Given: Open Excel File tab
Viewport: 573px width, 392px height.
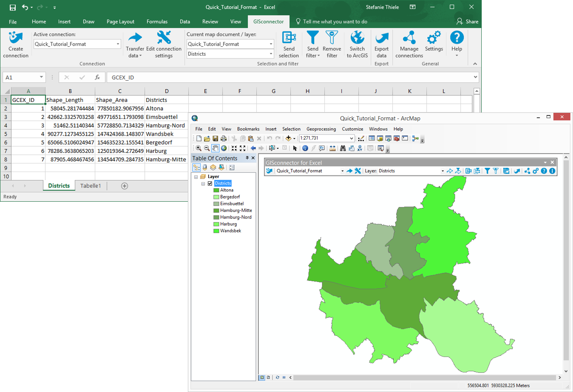Looking at the screenshot, I should 13,22.
